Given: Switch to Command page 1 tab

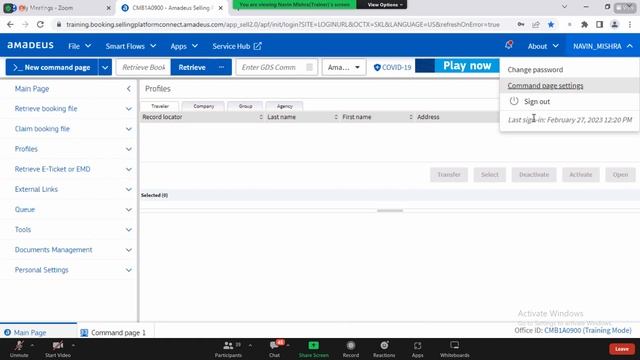Looking at the screenshot, I should coord(113,333).
